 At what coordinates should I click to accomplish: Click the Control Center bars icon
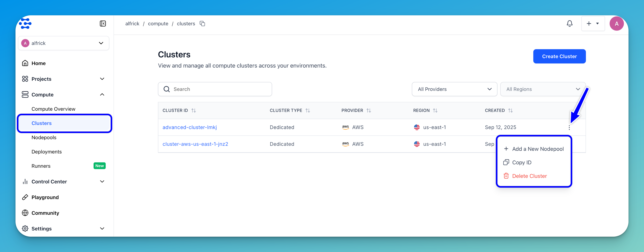coord(25,181)
